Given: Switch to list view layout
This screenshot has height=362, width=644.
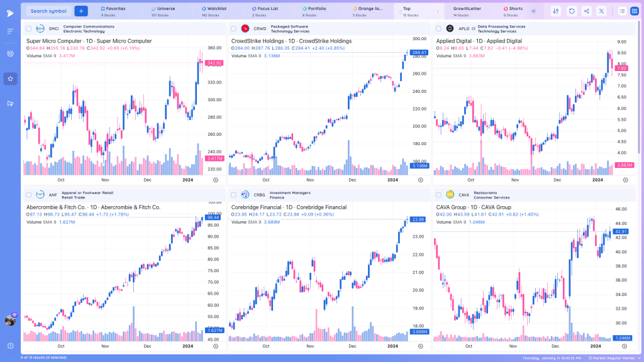Looking at the screenshot, I should [x=622, y=11].
